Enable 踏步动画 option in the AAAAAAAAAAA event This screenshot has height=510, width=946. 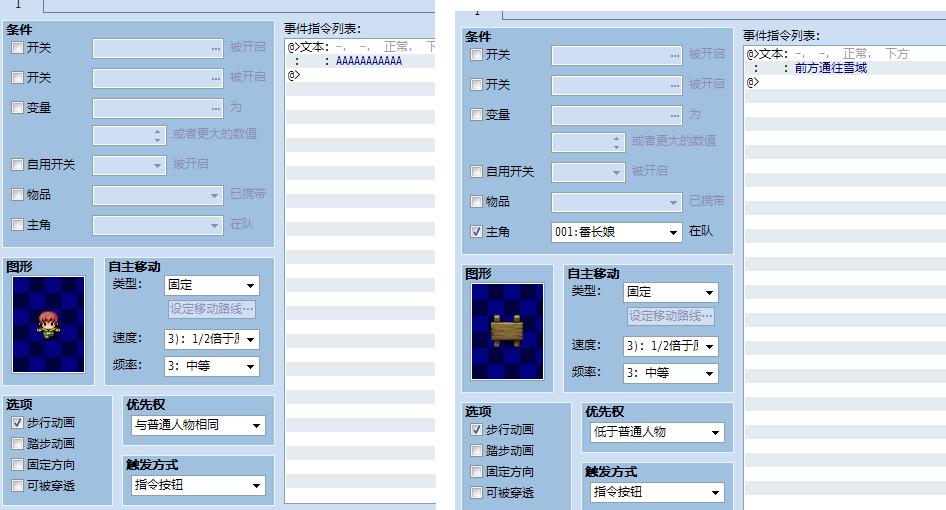pyautogui.click(x=17, y=444)
